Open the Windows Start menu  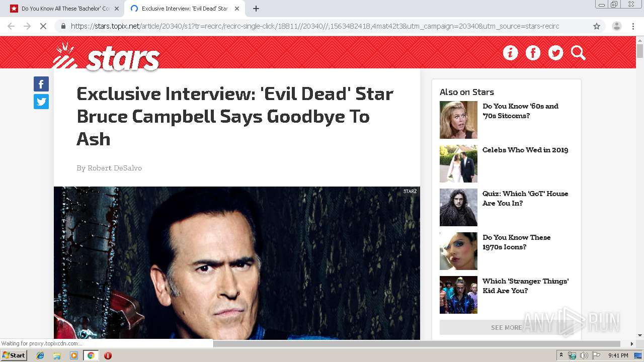(14, 355)
